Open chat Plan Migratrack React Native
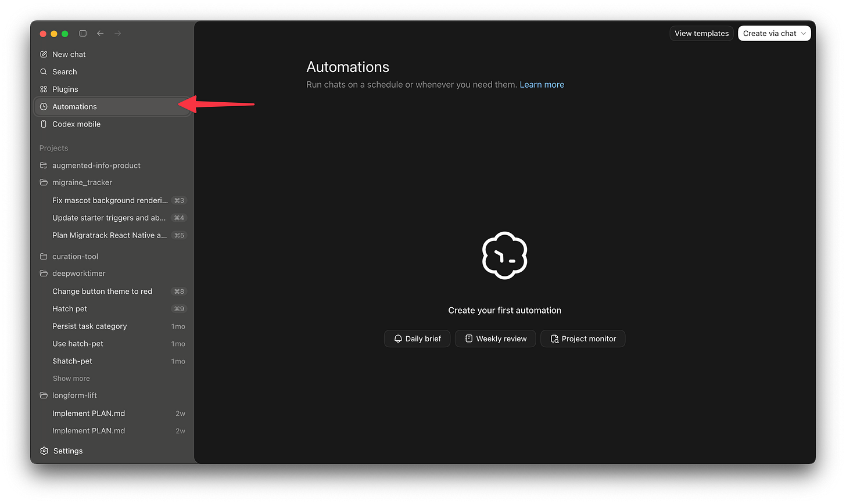The width and height of the screenshot is (846, 504). pos(113,235)
